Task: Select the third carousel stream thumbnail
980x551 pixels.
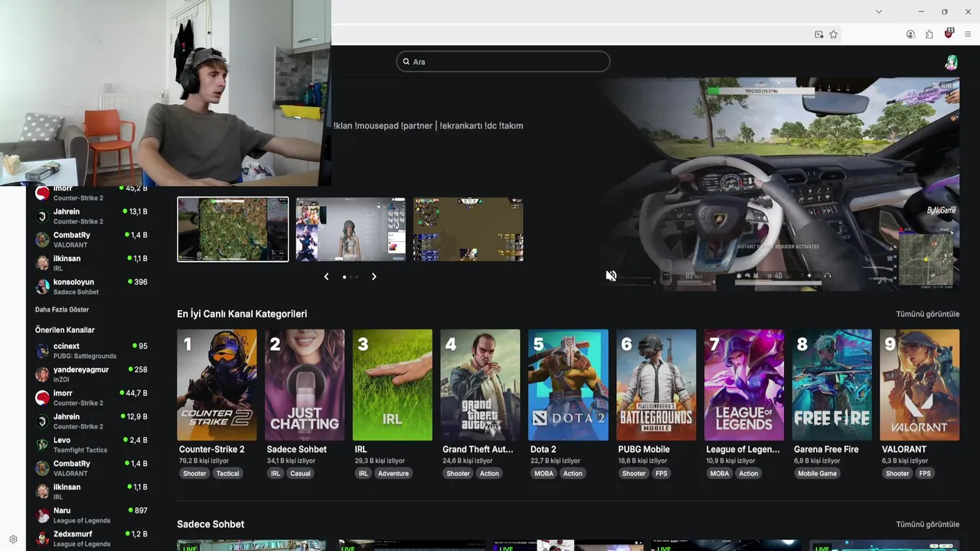Action: 468,230
